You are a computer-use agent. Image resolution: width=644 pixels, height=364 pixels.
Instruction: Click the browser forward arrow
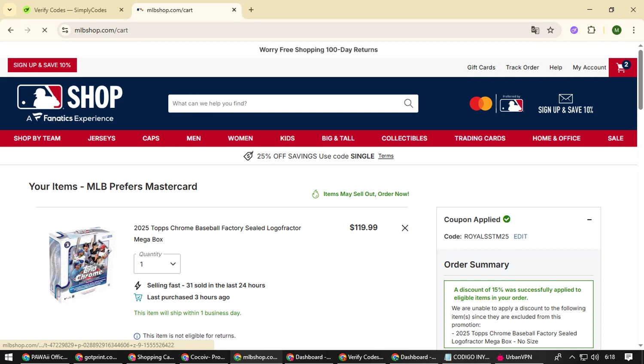tap(27, 30)
